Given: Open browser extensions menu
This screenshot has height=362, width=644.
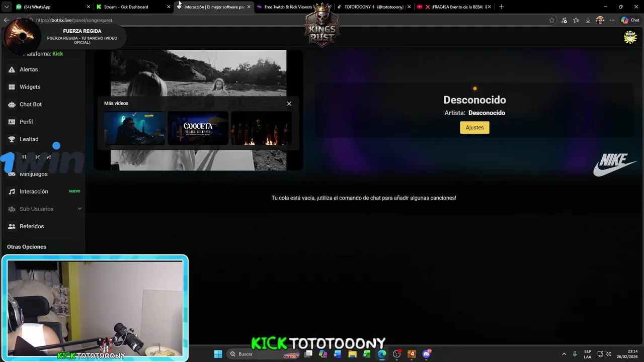Looking at the screenshot, I should coord(564,20).
